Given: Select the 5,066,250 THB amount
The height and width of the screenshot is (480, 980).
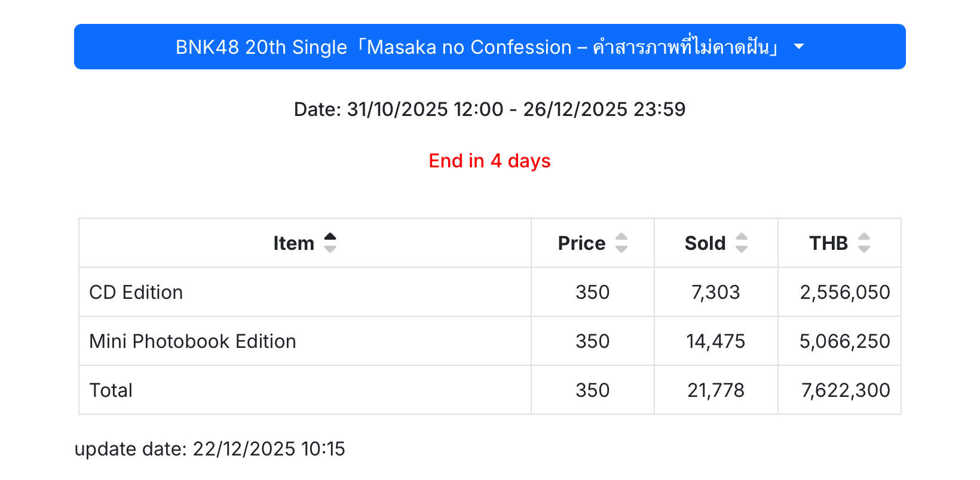Looking at the screenshot, I should [x=844, y=341].
